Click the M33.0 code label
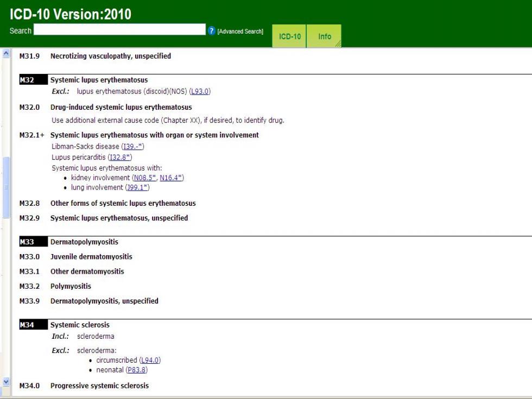Screen dimensions: 532x399 pyautogui.click(x=29, y=256)
